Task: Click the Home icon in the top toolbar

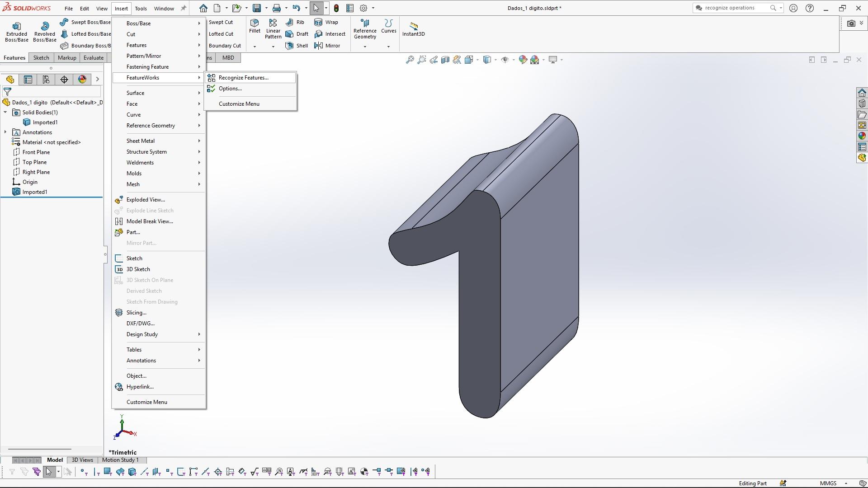Action: coord(203,8)
